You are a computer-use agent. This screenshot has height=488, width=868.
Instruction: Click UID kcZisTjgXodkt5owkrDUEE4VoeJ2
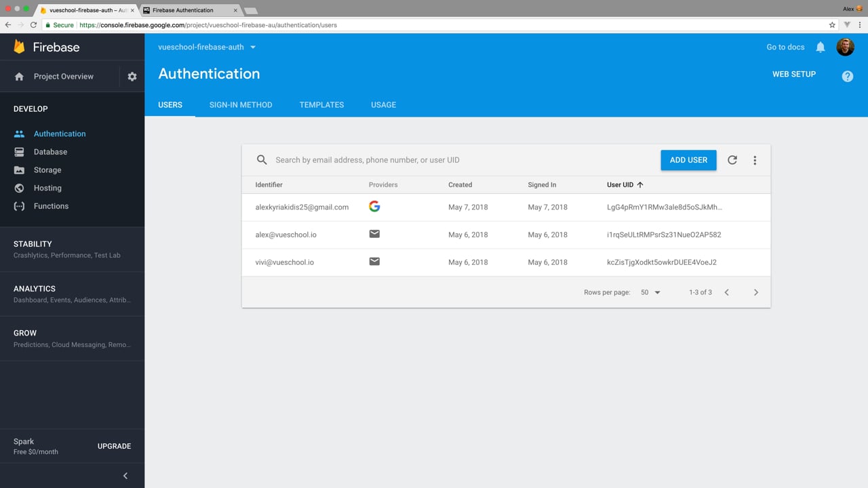[662, 262]
